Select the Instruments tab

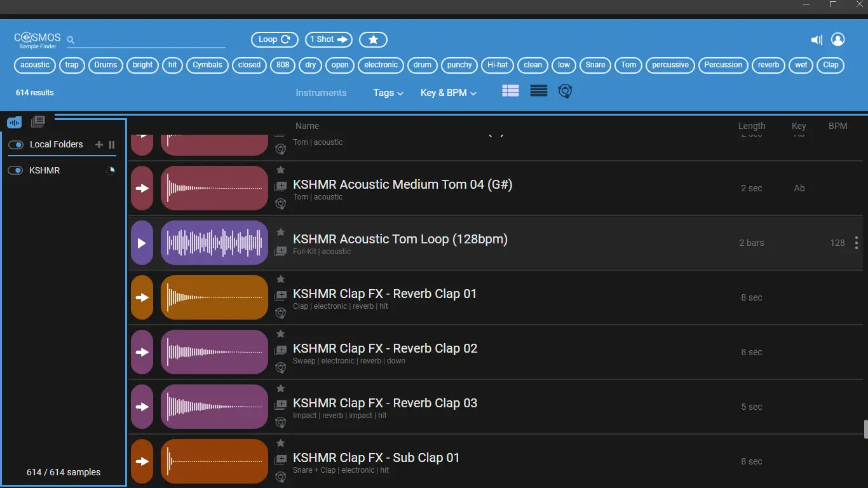point(321,93)
